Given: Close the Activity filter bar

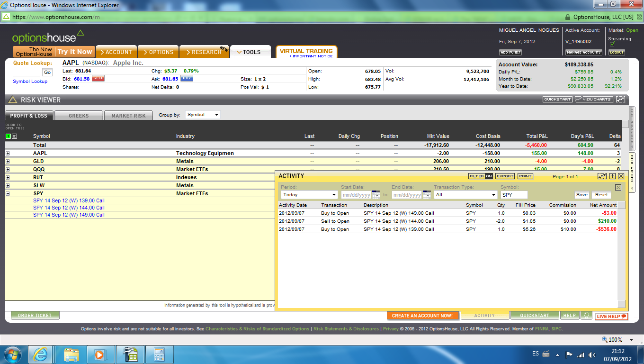Looking at the screenshot, I should click(618, 187).
